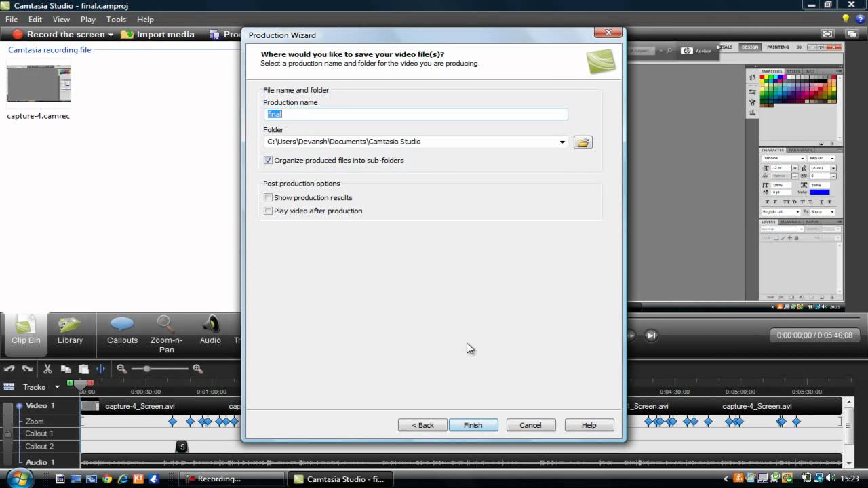Click the next clip button in the preview
Image resolution: width=868 pixels, height=488 pixels.
(651, 335)
